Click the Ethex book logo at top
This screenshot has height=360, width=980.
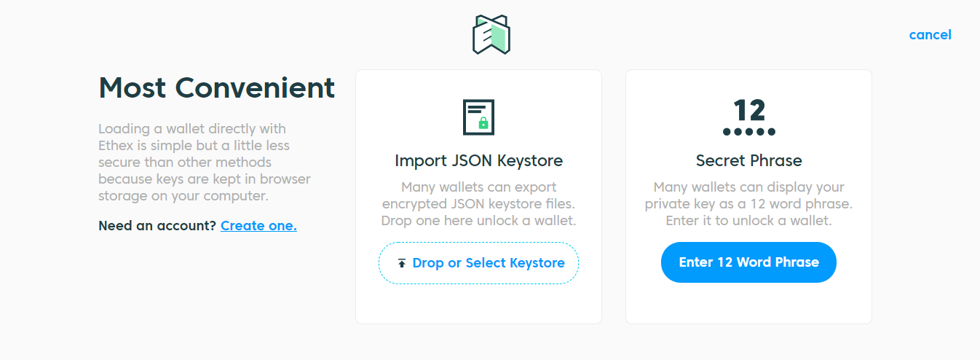point(491,34)
